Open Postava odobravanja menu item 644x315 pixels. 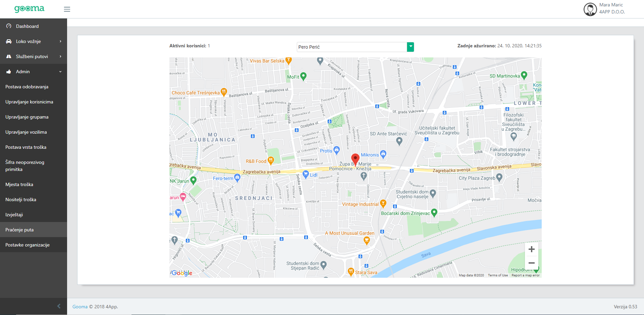coord(34,87)
